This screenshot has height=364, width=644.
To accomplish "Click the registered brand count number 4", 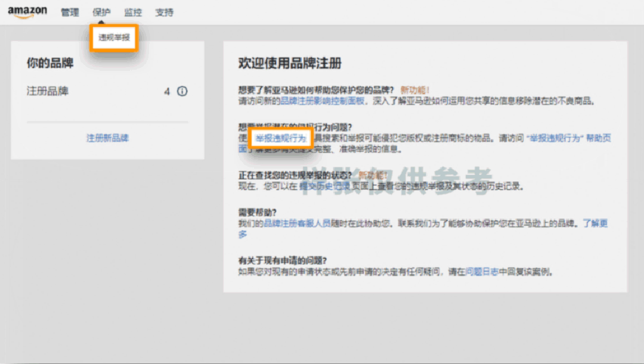I will coord(167,92).
